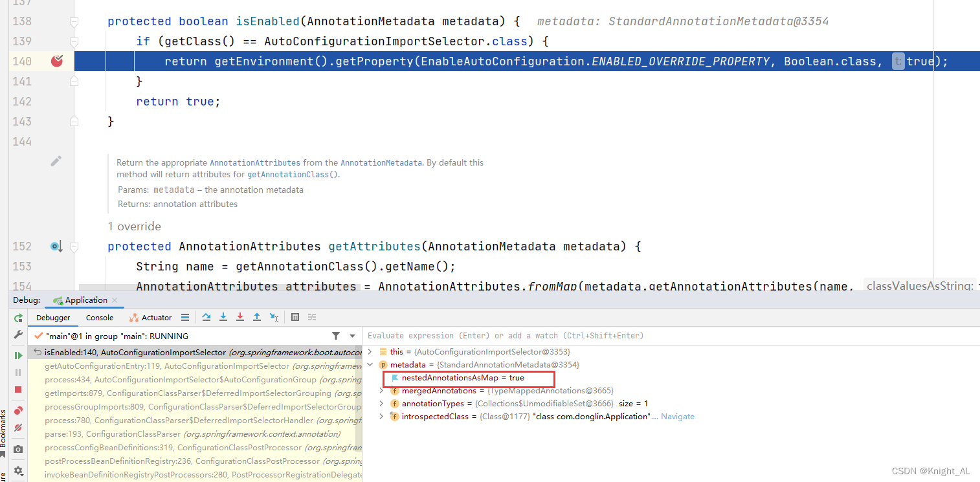
Task: Click the Rerun Application icon
Action: tap(18, 318)
